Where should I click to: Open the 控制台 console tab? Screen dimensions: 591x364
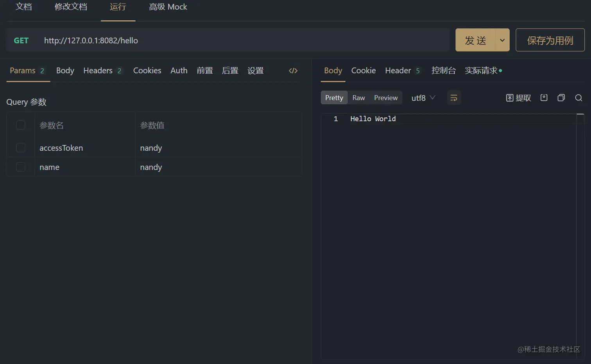tap(444, 71)
